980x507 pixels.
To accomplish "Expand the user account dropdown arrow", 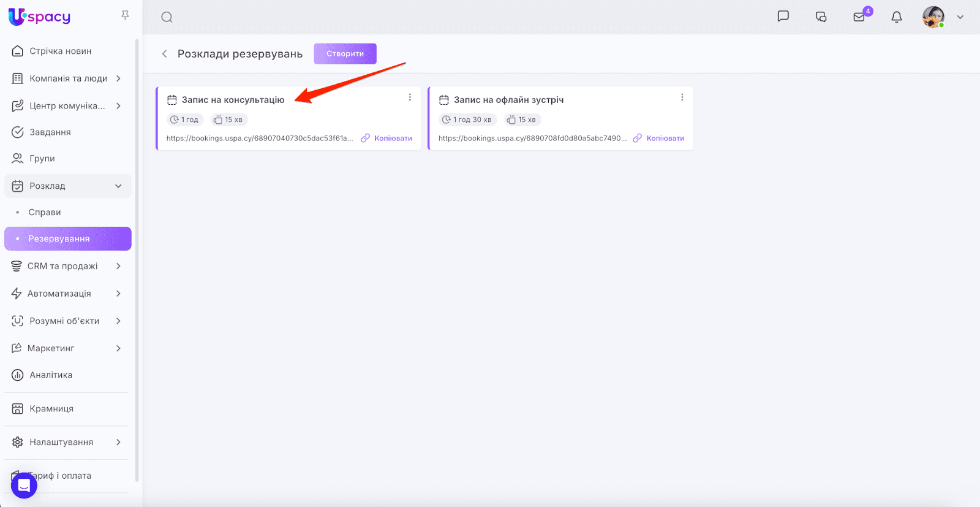I will pos(960,17).
